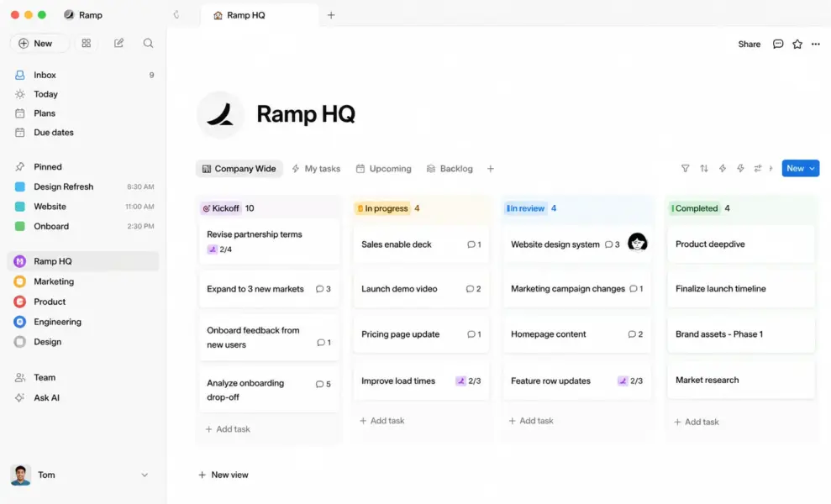The height and width of the screenshot is (504, 831).
Task: Open comments on Homepage content
Action: [635, 334]
